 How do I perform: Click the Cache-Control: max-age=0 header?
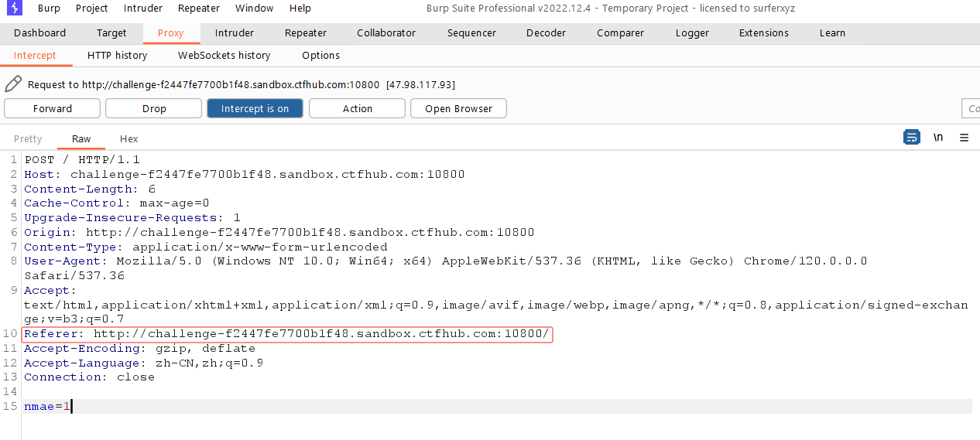point(117,203)
